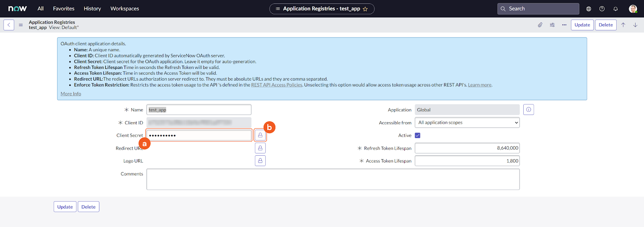Unlock the Redirect URL field
Image resolution: width=644 pixels, height=227 pixels.
point(260,148)
